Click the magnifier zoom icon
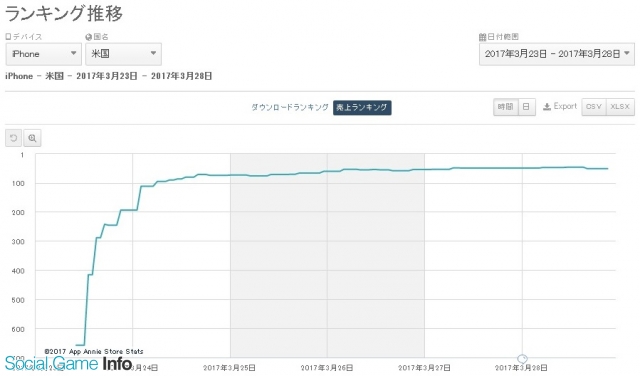 click(x=32, y=138)
